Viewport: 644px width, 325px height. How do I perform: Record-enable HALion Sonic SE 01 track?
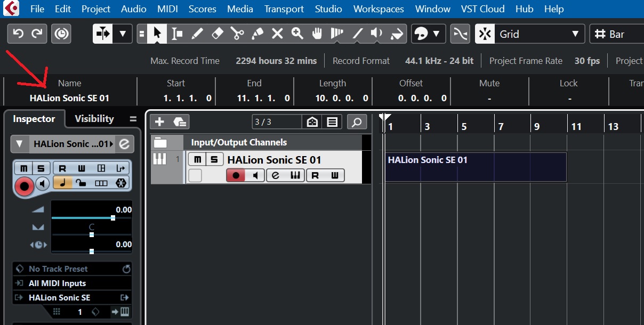pyautogui.click(x=235, y=175)
